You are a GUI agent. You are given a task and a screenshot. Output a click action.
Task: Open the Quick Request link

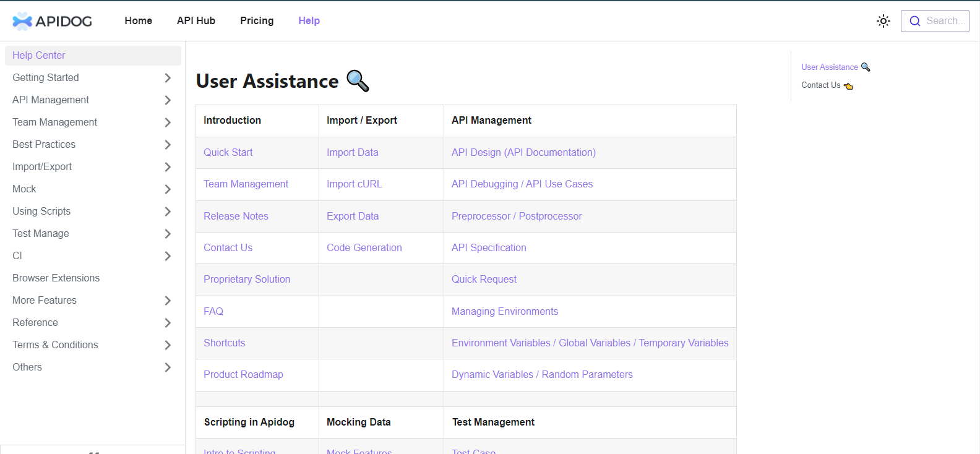point(484,279)
